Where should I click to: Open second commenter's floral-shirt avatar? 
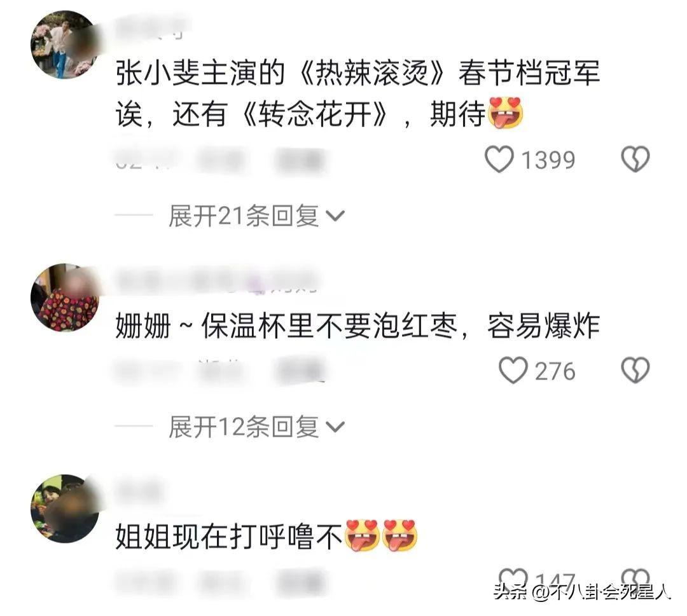coord(64,298)
